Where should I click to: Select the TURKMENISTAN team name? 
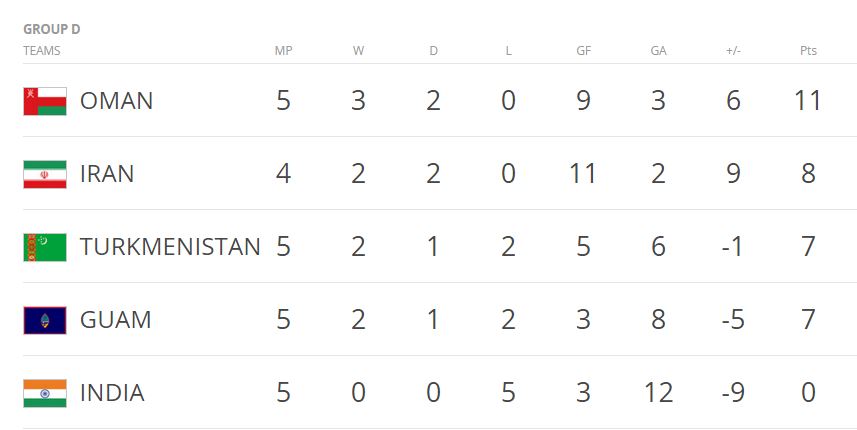pos(170,247)
